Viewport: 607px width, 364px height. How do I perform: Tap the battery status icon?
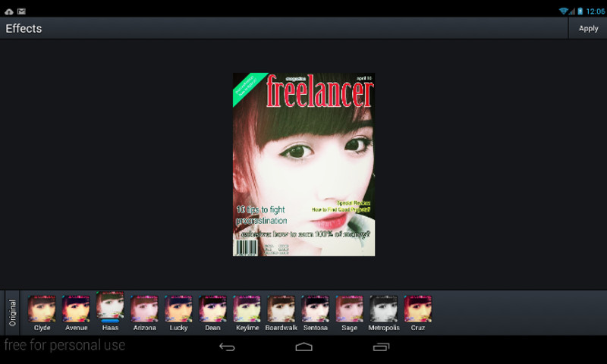pos(580,11)
